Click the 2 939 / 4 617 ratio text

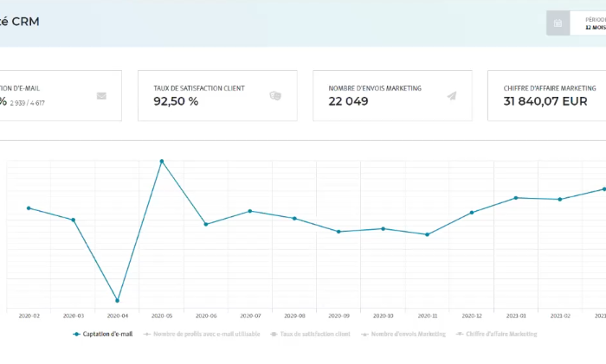[28, 103]
